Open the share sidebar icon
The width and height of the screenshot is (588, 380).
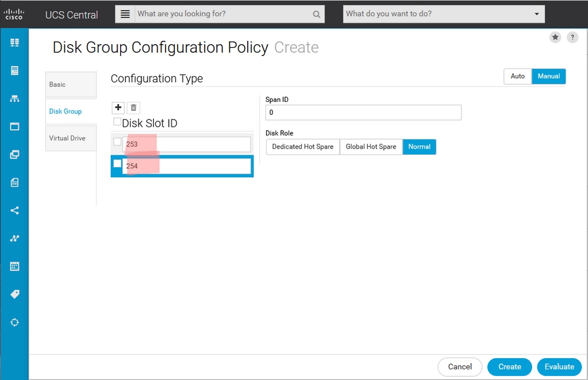pos(15,210)
